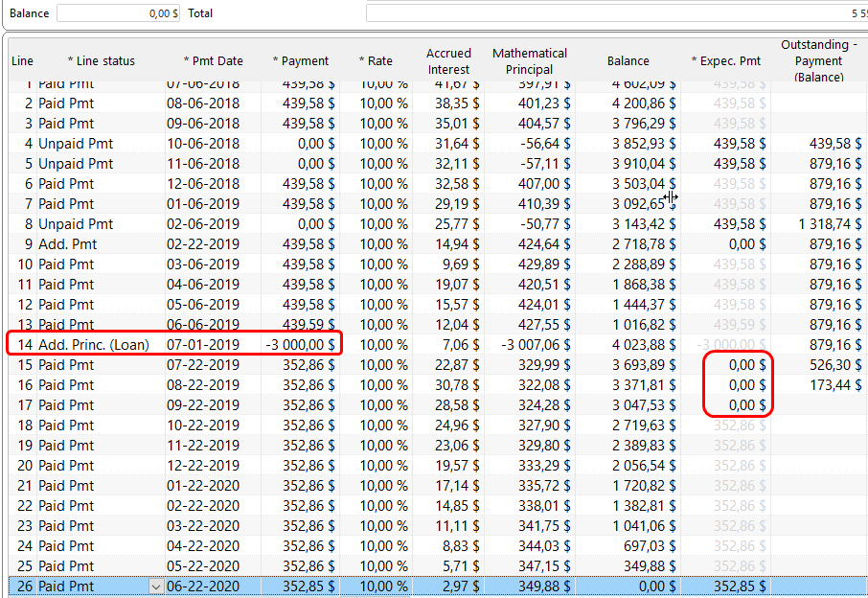
Task: Click the date 08-06-2018
Action: click(202, 103)
